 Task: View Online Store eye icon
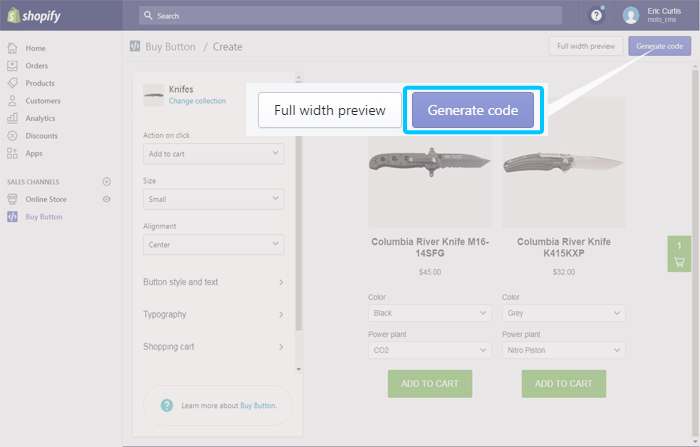(106, 199)
